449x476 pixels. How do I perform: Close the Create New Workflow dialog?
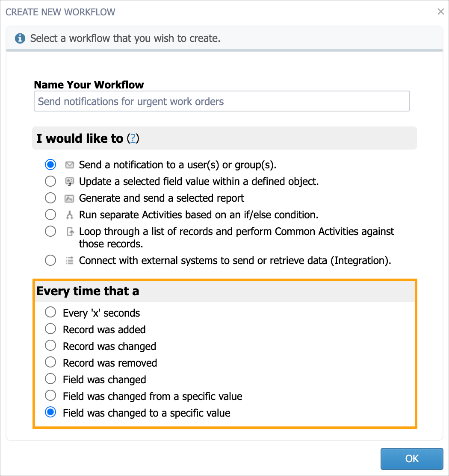(440, 12)
